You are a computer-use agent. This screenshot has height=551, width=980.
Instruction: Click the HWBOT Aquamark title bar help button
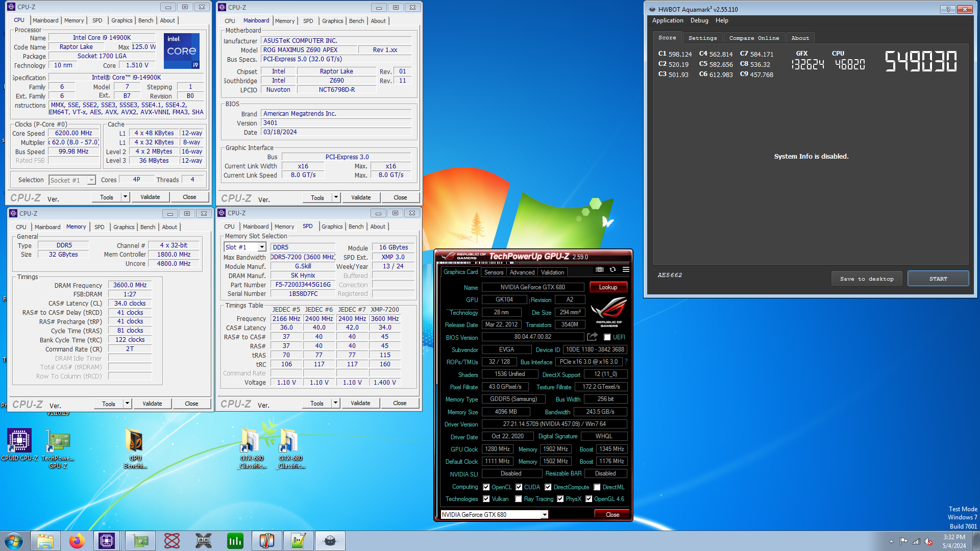coord(948,9)
